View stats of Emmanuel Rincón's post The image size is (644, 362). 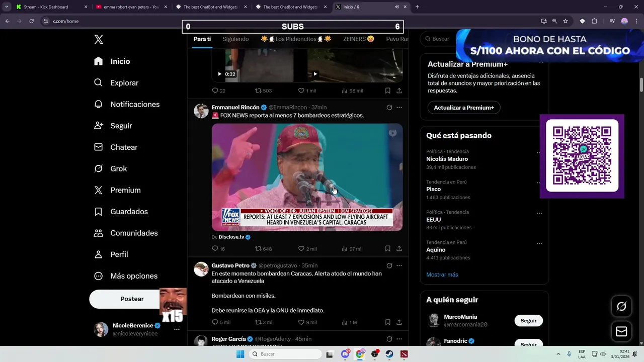click(352, 249)
